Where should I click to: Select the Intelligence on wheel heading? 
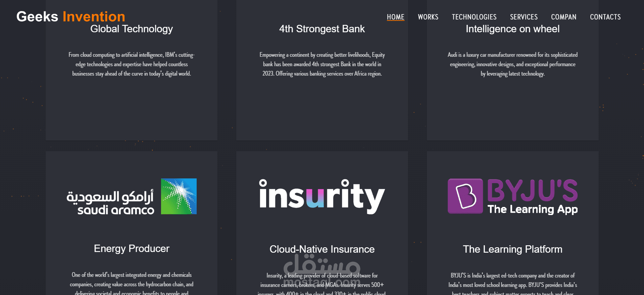tap(512, 29)
